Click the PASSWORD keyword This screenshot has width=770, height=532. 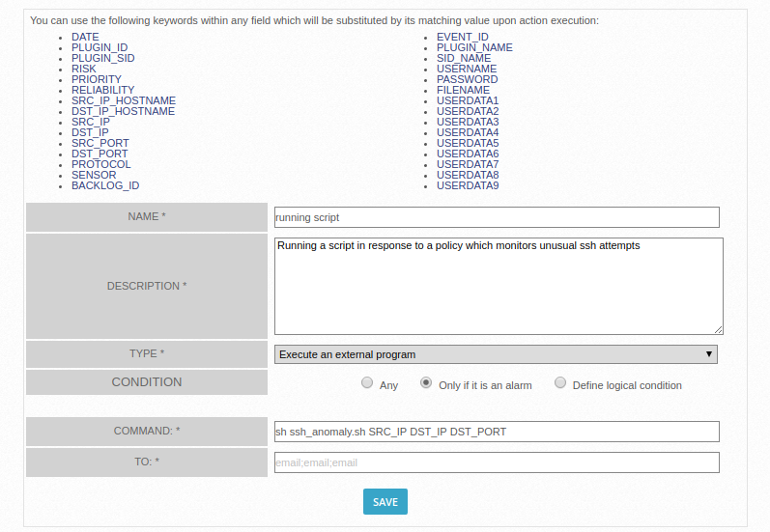pos(467,79)
